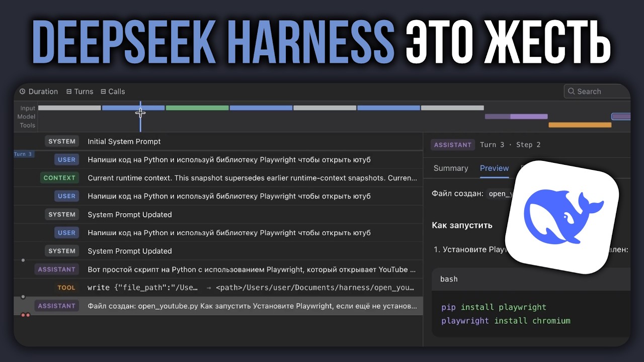Click the Model timeline row label
Image resolution: width=644 pixels, height=362 pixels.
point(26,117)
